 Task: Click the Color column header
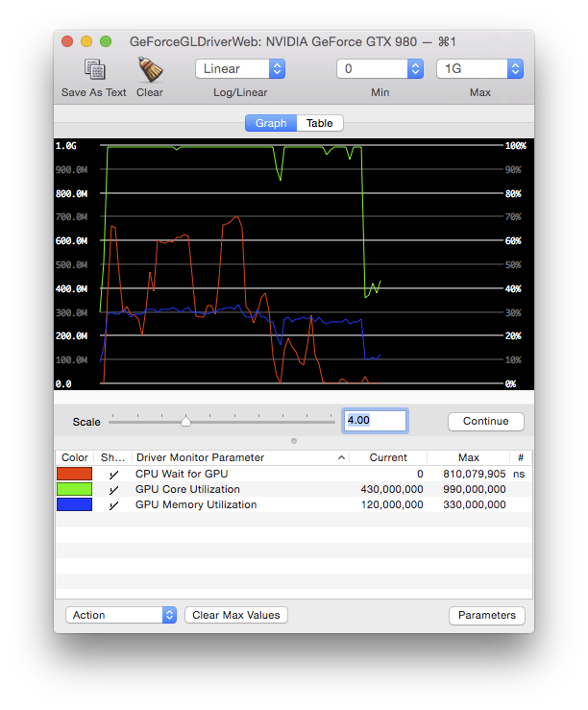[75, 457]
